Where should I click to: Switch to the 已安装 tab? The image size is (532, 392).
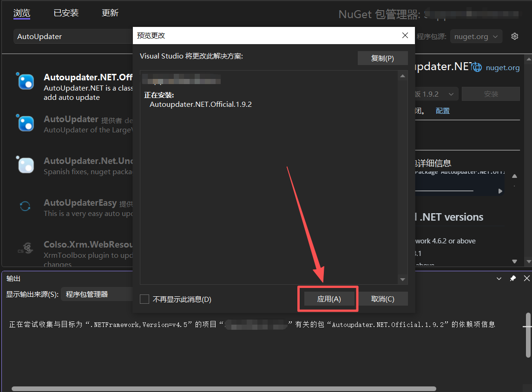coord(66,13)
